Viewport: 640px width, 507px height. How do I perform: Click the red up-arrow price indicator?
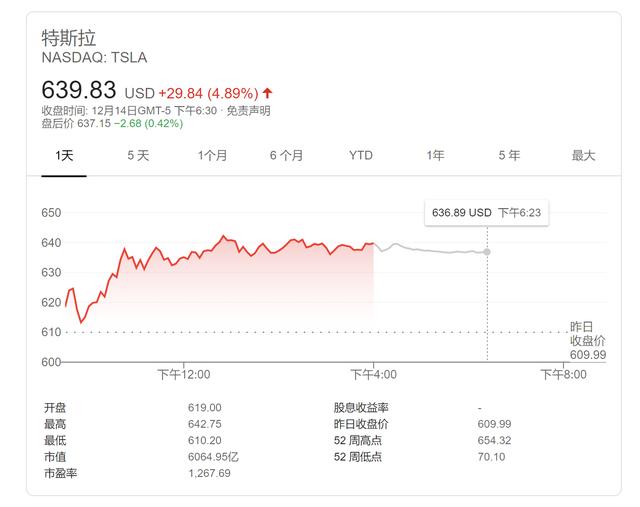(267, 93)
